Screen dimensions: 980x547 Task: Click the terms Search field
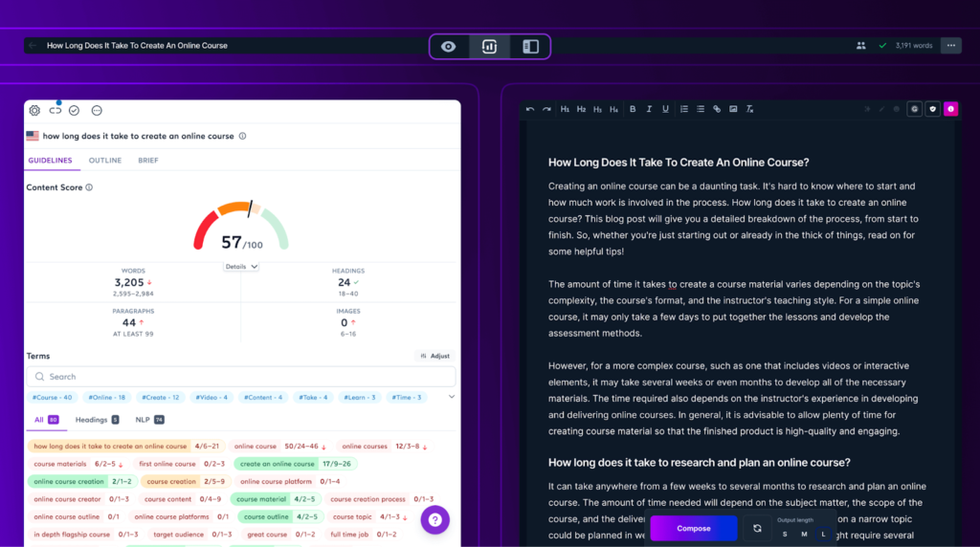pos(241,377)
